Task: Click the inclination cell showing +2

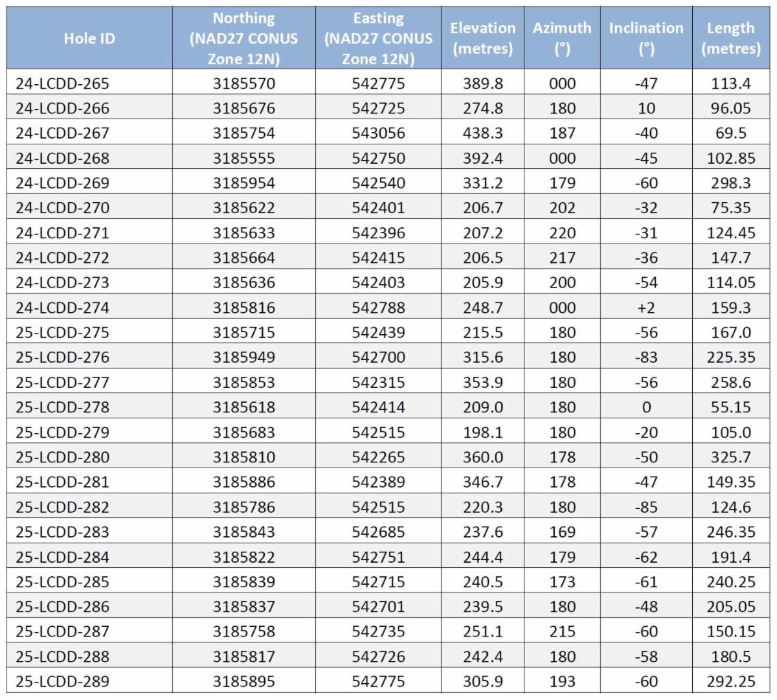Action: click(646, 308)
